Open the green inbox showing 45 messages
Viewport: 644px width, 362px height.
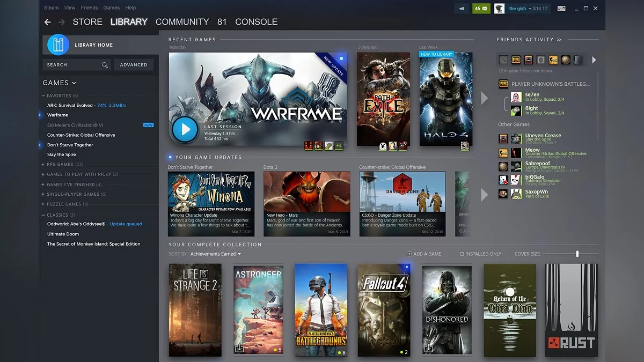coord(480,9)
